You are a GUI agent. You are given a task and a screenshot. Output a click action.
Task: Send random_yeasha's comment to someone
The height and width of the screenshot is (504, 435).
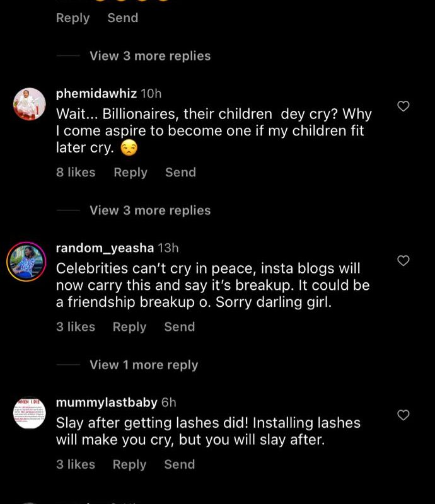[179, 326]
